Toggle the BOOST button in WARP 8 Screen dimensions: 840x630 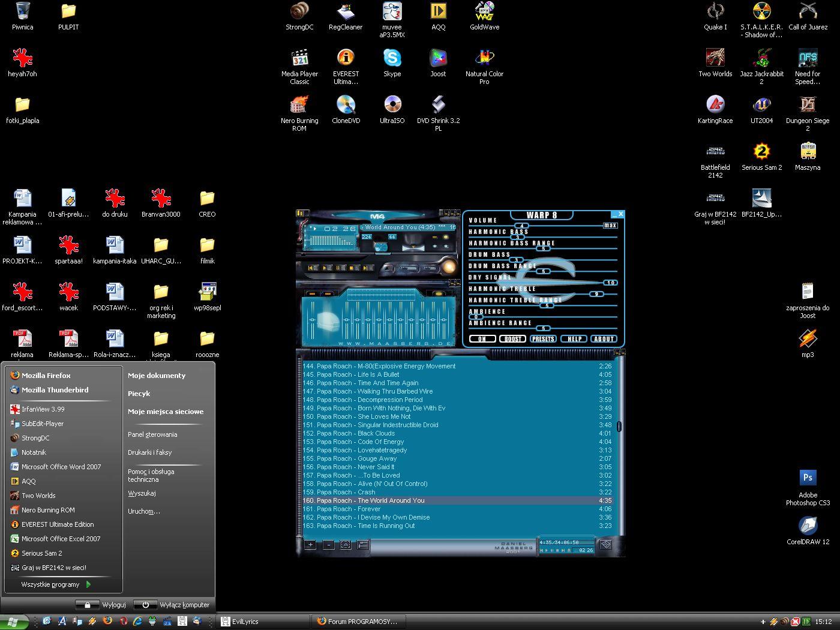[x=512, y=339]
